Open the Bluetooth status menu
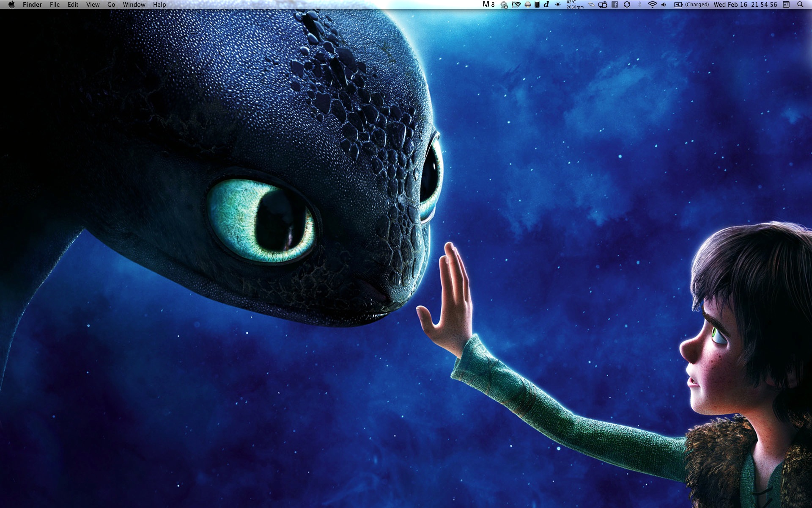The height and width of the screenshot is (508, 812). [x=639, y=4]
